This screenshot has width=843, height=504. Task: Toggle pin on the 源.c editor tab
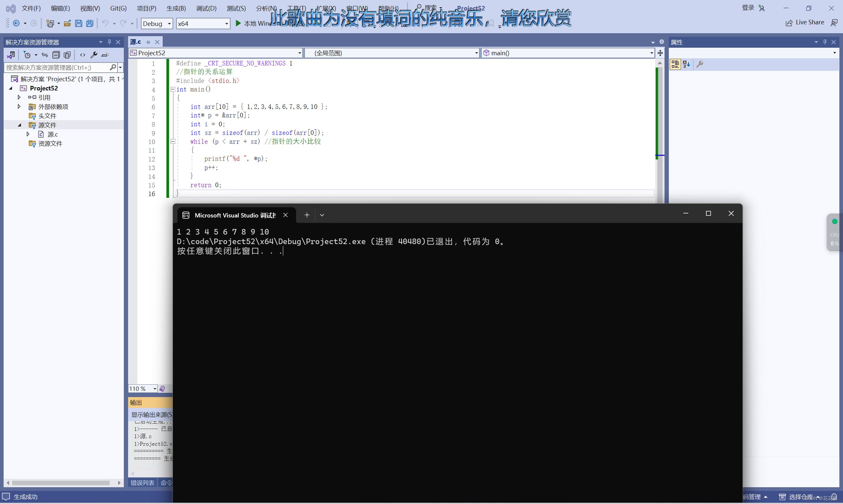pos(148,42)
